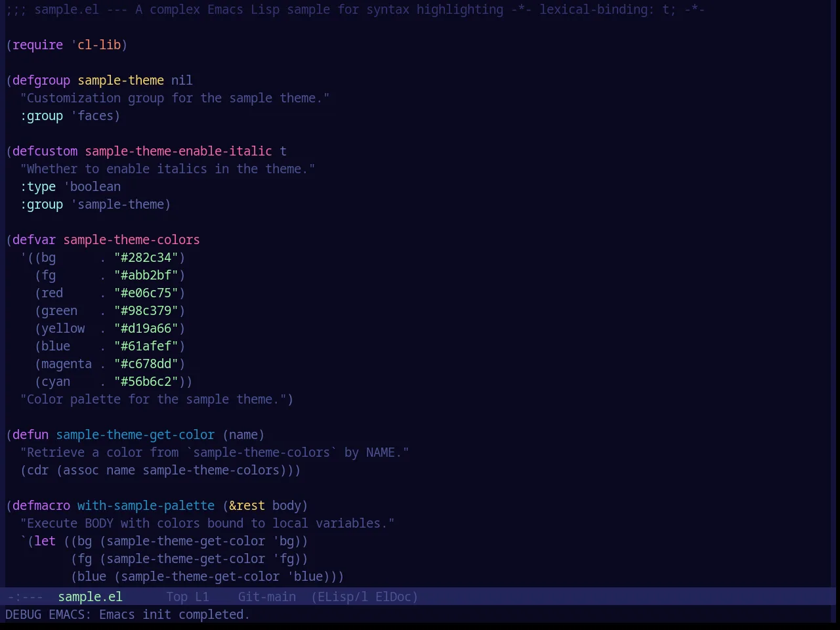Click sample-theme-colors in defvar line
Screen dimensions: 840x630
(x=131, y=240)
